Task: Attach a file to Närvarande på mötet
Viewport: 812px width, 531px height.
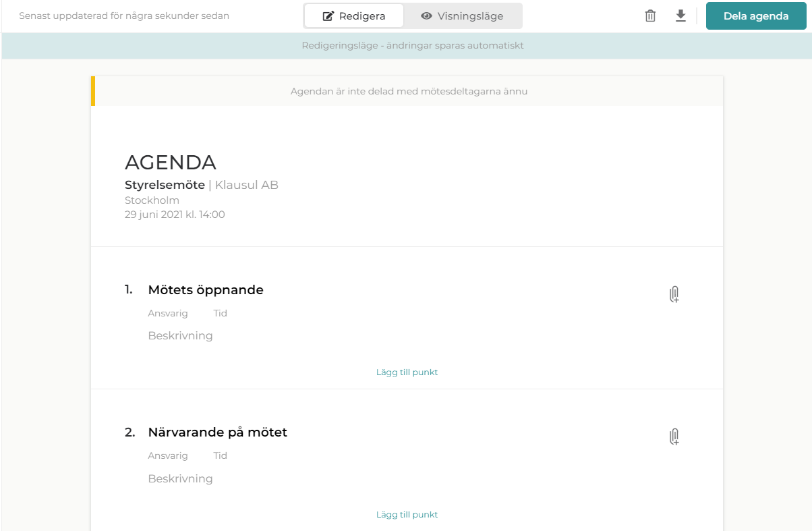Action: pos(674,437)
